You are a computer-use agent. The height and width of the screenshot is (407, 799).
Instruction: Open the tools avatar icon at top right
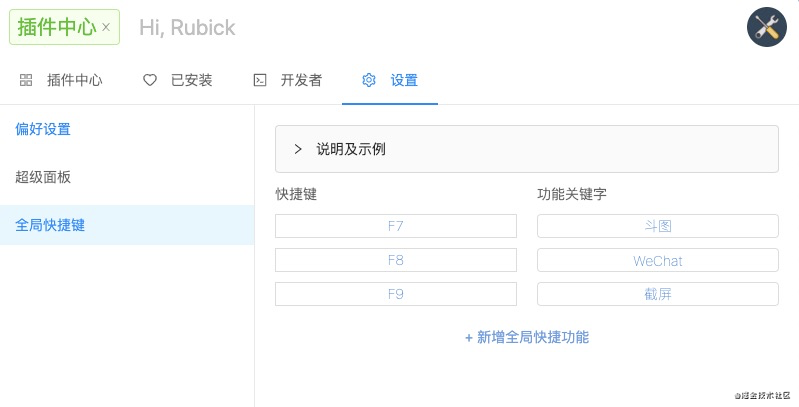pyautogui.click(x=767, y=27)
